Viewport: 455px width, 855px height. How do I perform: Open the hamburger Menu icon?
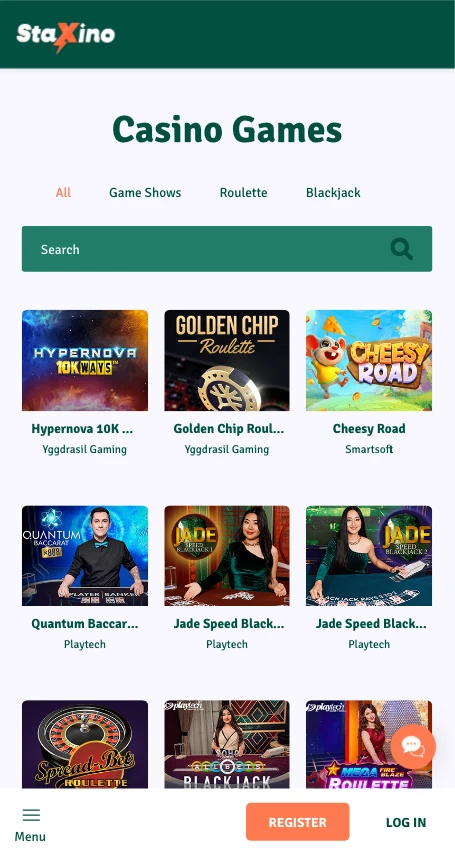coord(31,815)
